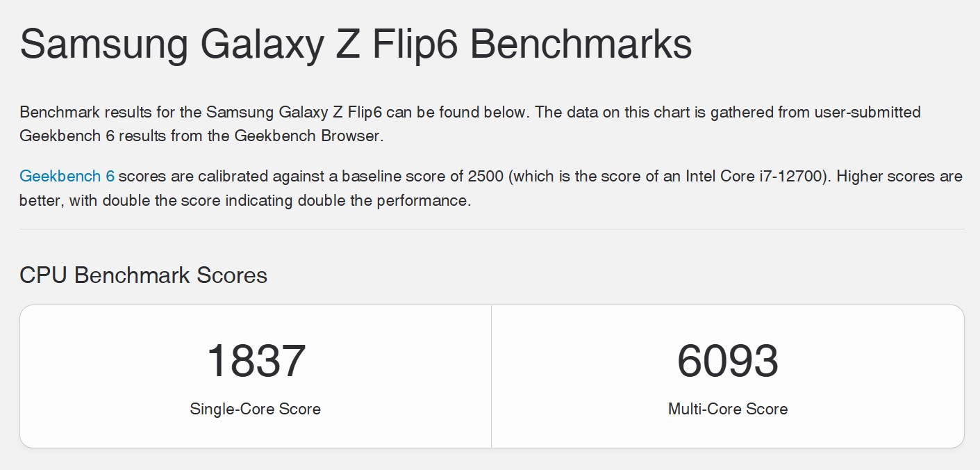Open the Geekbench 6 link
980x470 pixels.
pos(67,176)
